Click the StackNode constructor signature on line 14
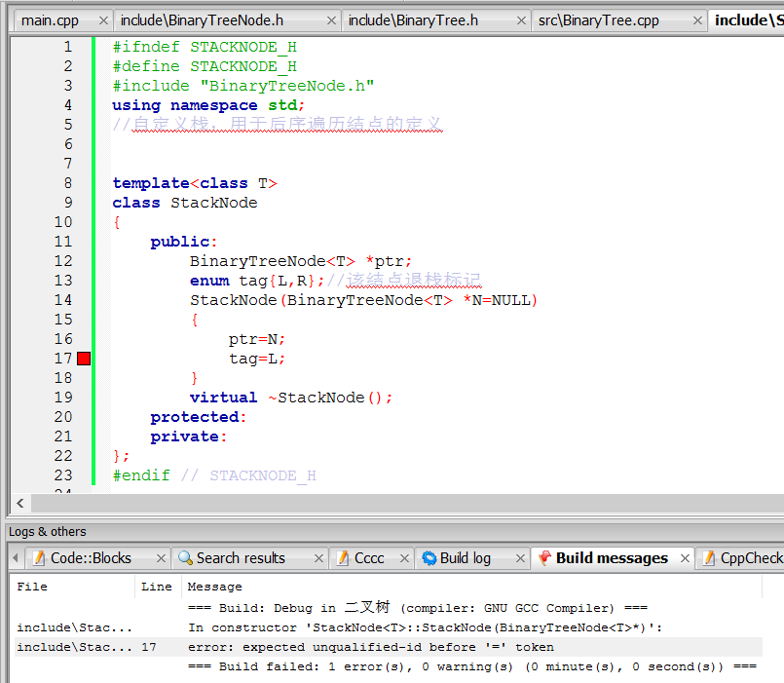Viewport: 784px width, 683px height. [x=364, y=300]
